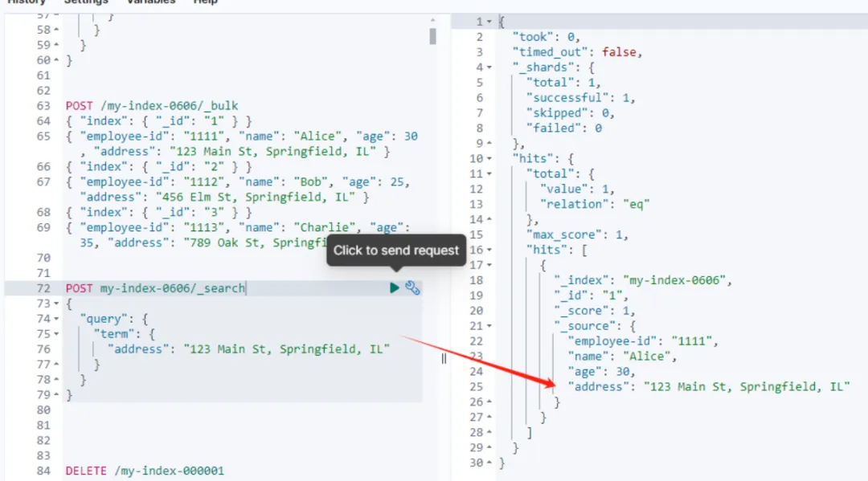Open the wrench actions menu icon

click(412, 287)
